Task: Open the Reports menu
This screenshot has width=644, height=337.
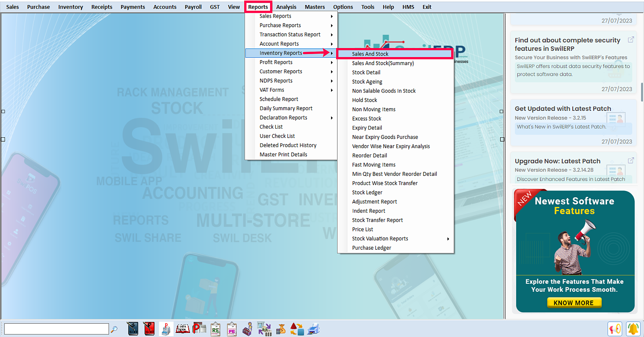Action: [x=258, y=7]
